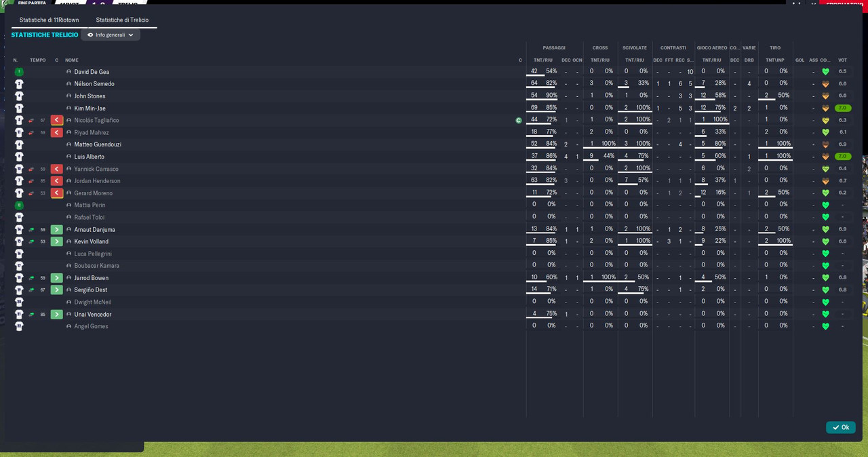
Task: Click the captain badge in Tagliafico's row
Action: [519, 120]
